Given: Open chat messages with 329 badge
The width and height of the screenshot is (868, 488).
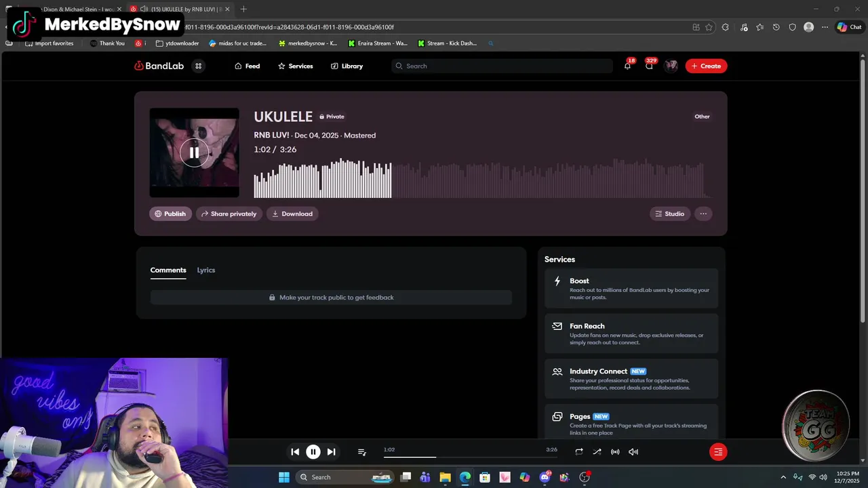Looking at the screenshot, I should pyautogui.click(x=650, y=66).
